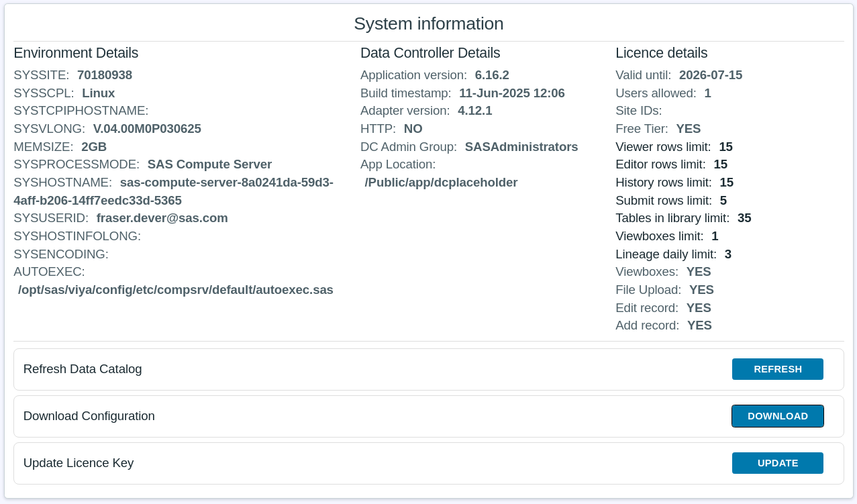Click the SASAdministrators admin group value
Image resolution: width=857 pixels, height=504 pixels.
pos(521,147)
